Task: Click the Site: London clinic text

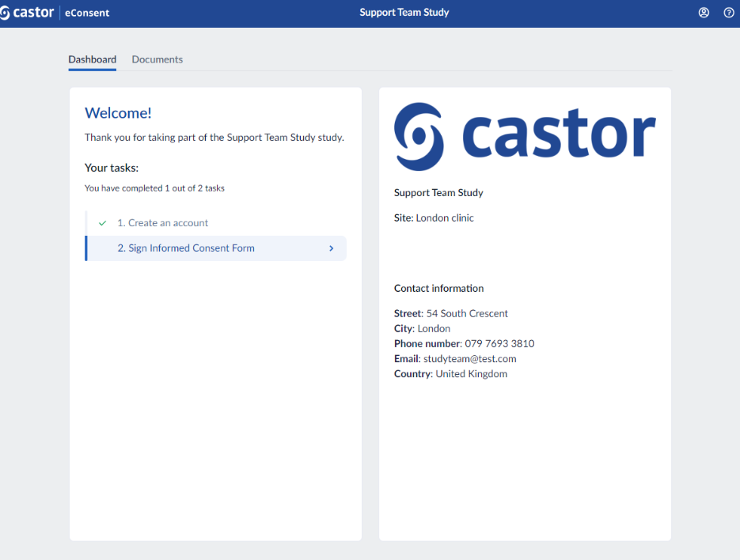Action: pos(434,218)
